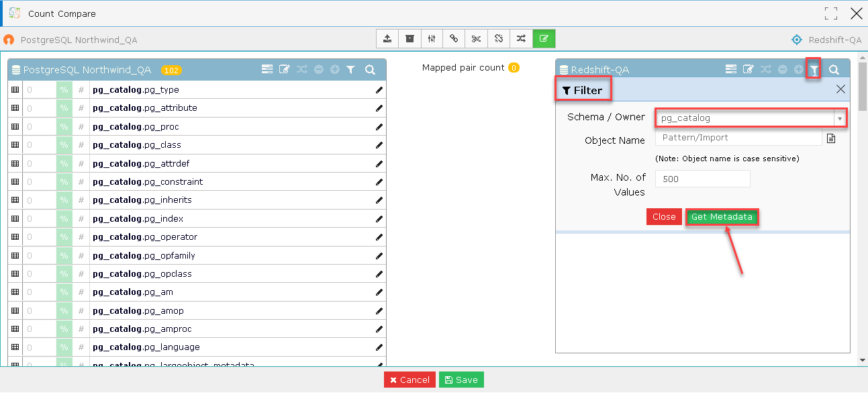Click the Cancel button
Image resolution: width=868 pixels, height=393 pixels.
click(409, 380)
